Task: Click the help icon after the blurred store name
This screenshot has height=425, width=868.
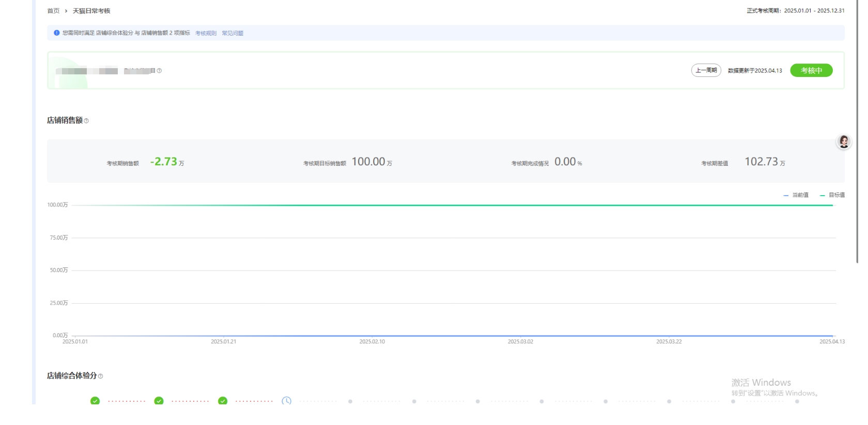Action: tap(159, 71)
